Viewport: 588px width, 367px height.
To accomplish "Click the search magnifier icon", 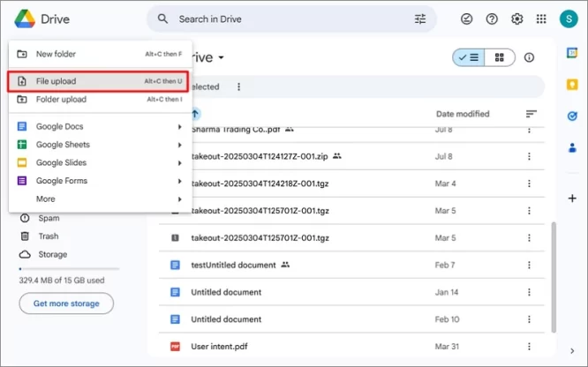I will (x=162, y=19).
